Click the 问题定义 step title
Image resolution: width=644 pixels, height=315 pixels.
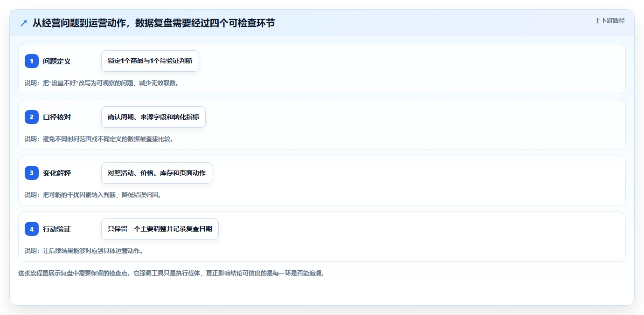57,61
